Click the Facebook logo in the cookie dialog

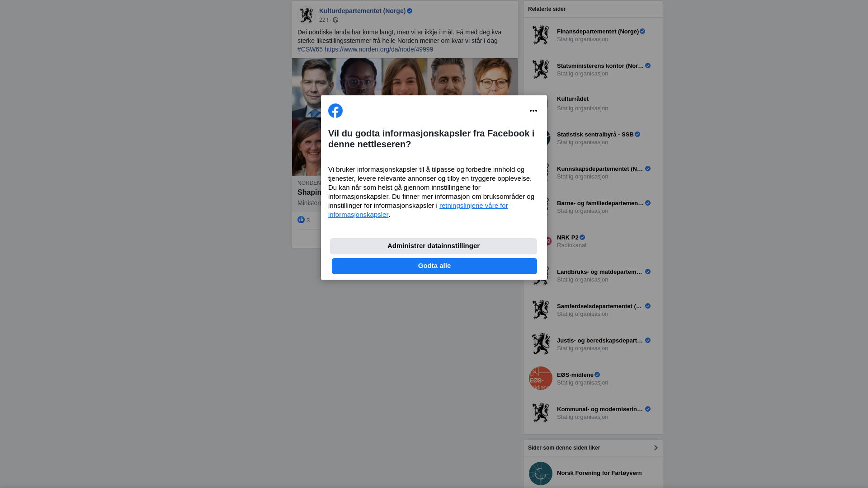click(x=335, y=111)
